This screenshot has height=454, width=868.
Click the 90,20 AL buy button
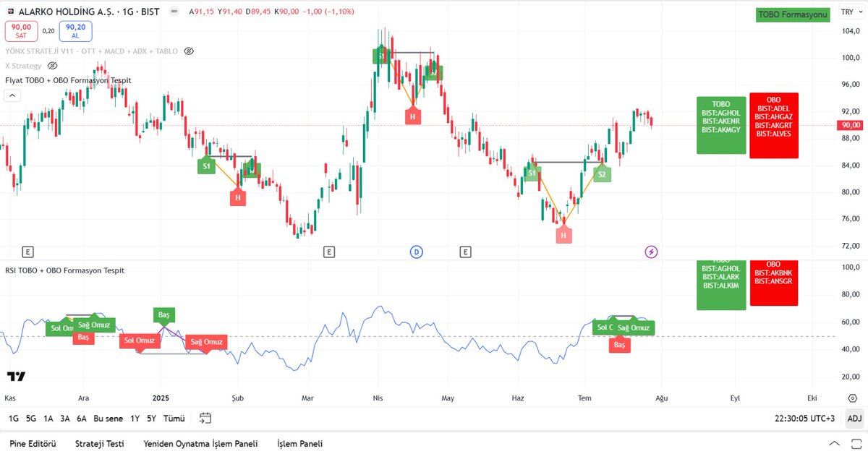[x=75, y=31]
